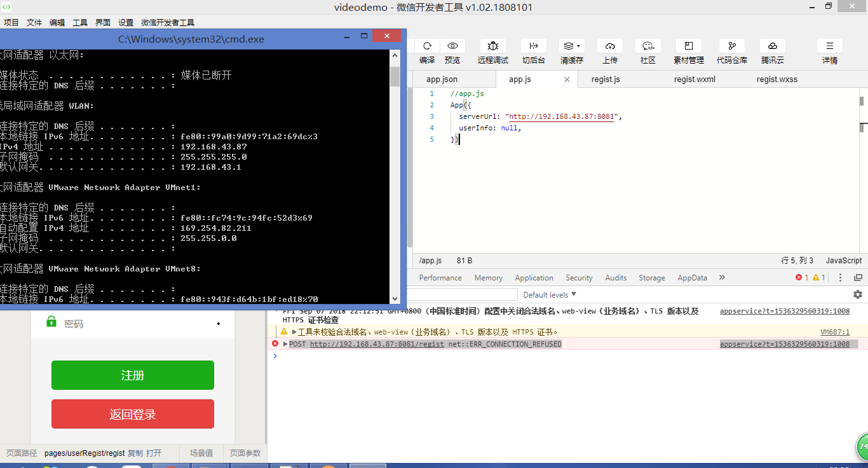Open the 社区 community icon
The width and height of the screenshot is (868, 468).
[648, 46]
